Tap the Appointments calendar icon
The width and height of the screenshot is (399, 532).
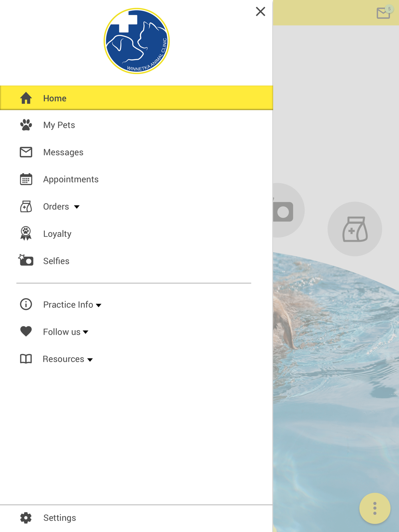point(26,179)
